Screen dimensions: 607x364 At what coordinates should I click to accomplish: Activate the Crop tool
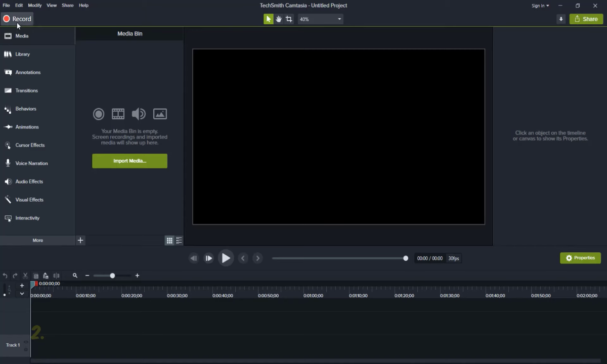tap(289, 19)
